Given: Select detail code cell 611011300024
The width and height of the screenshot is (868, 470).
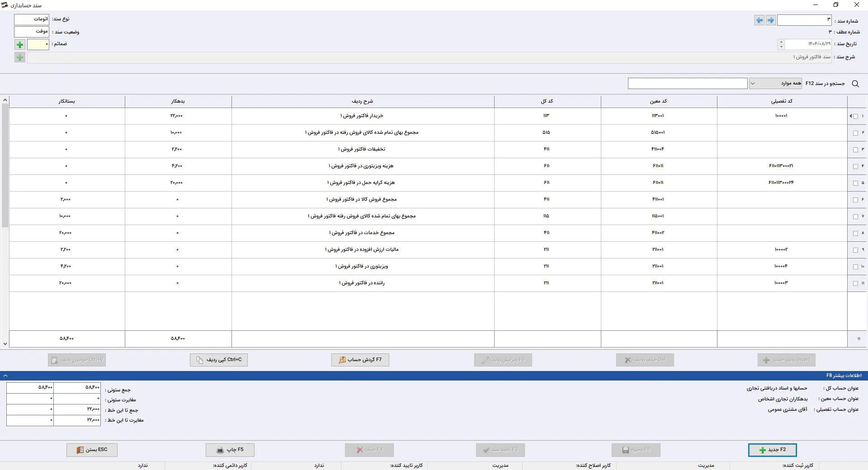Looking at the screenshot, I should 782,183.
